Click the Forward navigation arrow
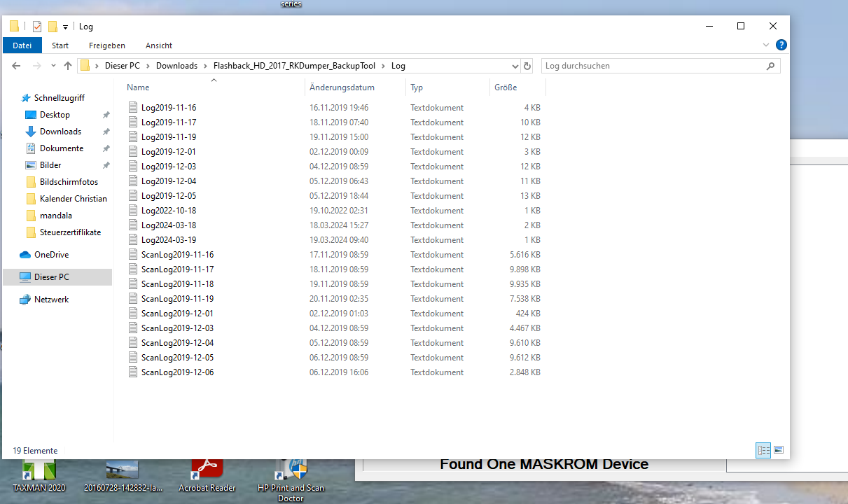848x504 pixels. 38,66
